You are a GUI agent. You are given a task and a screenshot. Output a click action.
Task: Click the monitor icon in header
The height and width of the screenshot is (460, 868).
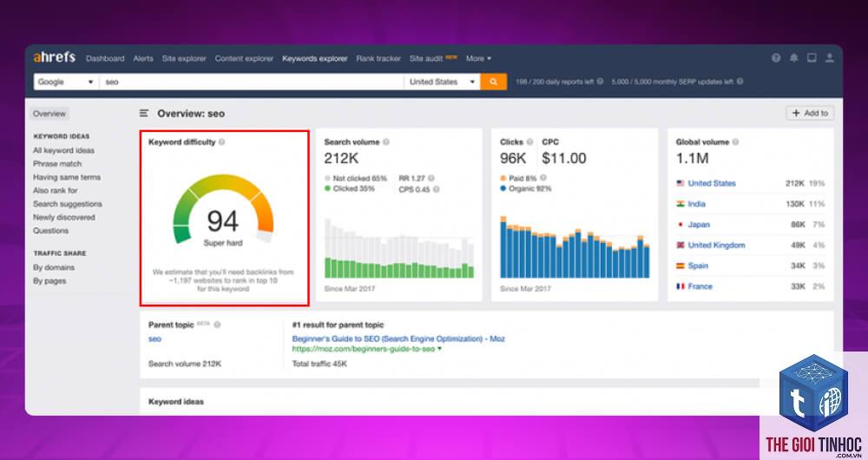click(812, 58)
